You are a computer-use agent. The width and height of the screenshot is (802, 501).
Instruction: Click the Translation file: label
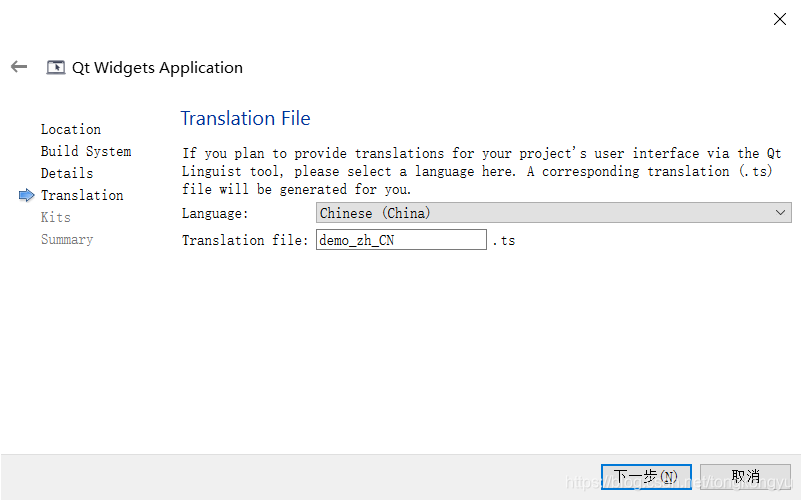click(x=245, y=240)
